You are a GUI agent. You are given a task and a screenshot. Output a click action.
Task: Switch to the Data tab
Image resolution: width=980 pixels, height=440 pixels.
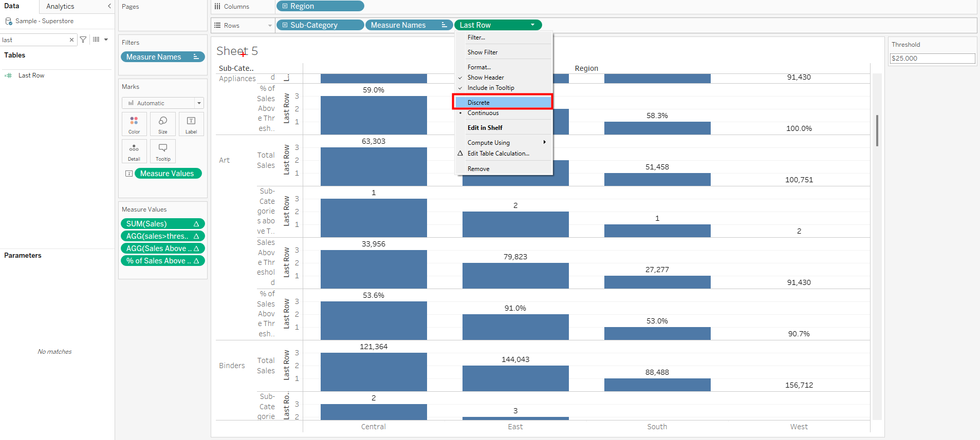(x=12, y=6)
